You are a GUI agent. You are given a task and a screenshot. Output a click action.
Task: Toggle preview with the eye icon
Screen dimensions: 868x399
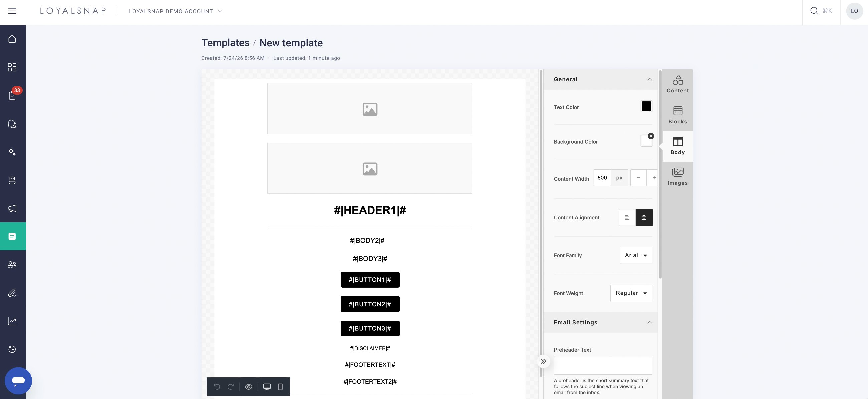[249, 387]
